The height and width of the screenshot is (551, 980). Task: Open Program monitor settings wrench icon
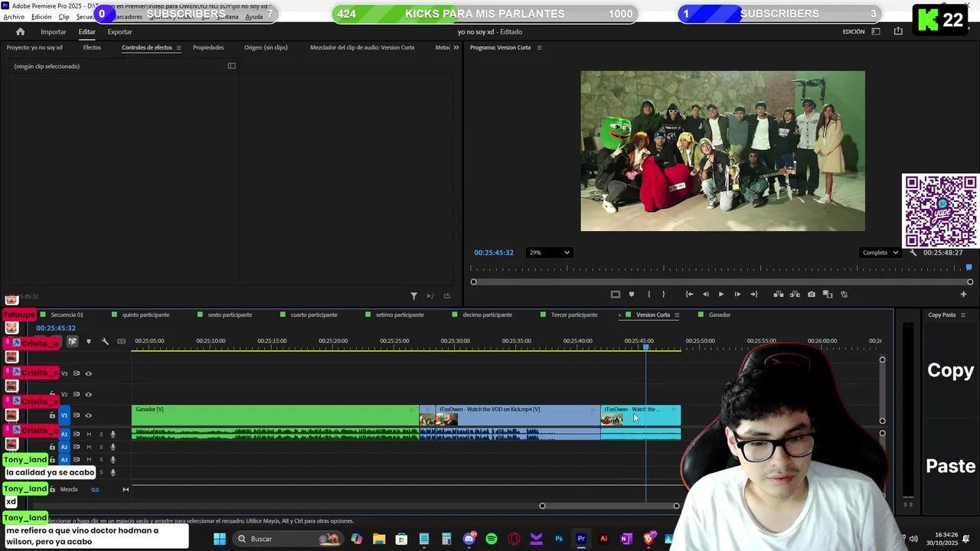[913, 253]
